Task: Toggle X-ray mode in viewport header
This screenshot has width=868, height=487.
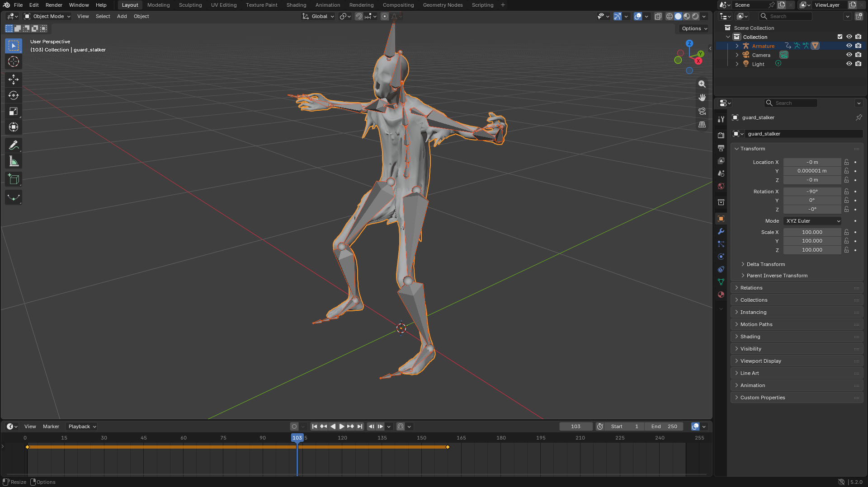Action: point(658,16)
